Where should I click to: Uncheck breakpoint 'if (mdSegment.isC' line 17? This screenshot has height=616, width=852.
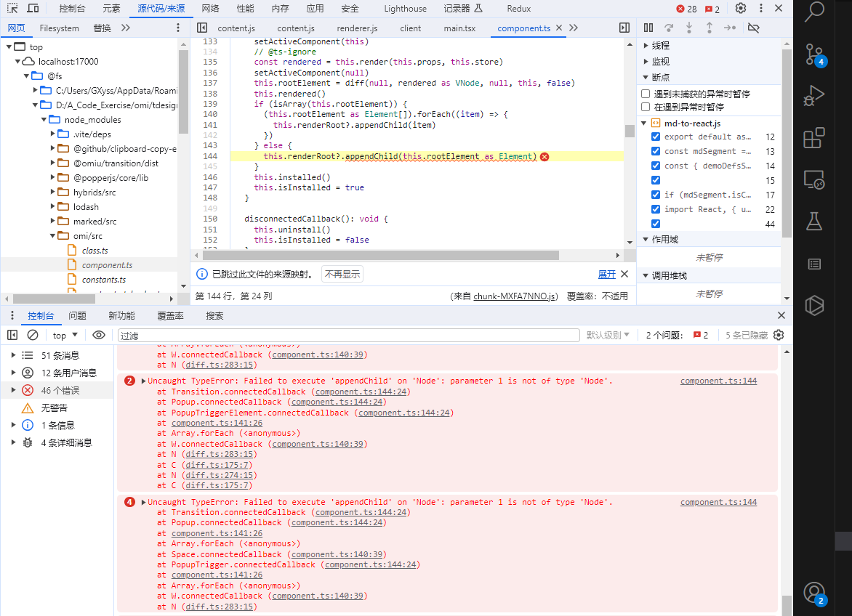tap(656, 195)
